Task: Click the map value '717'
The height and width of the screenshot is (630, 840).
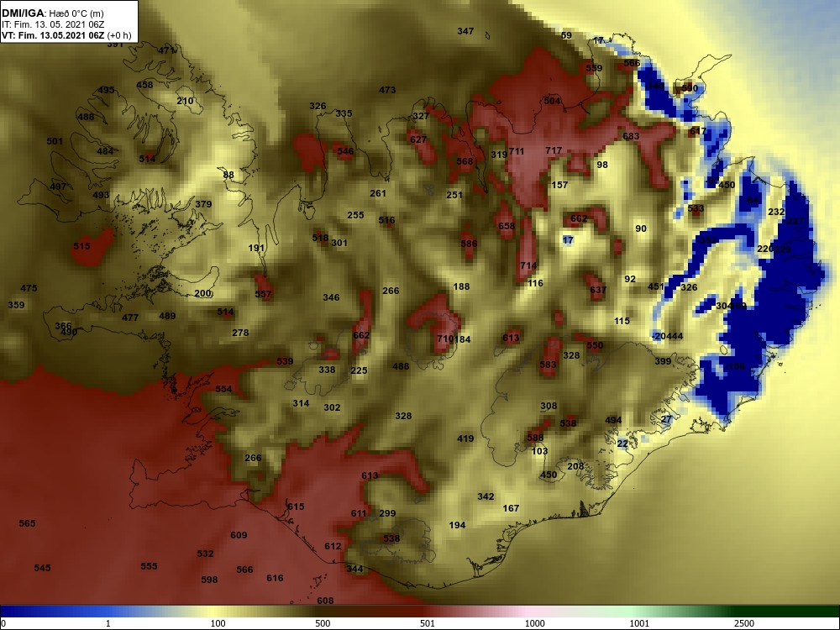Action: coord(554,150)
